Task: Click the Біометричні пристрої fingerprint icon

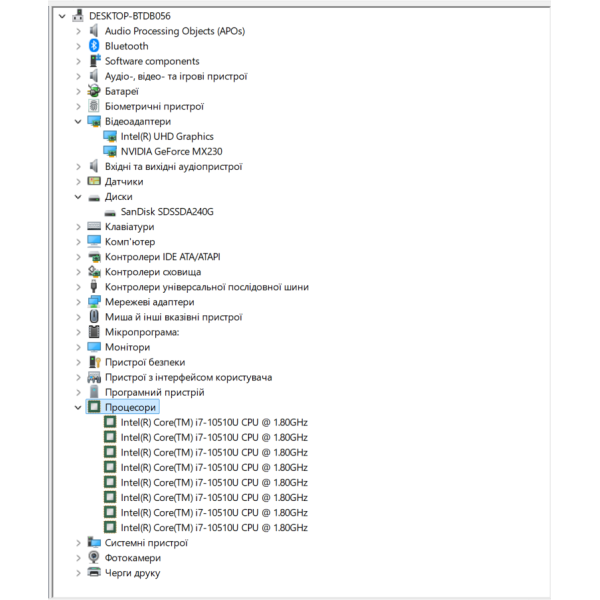Action: pos(94,106)
